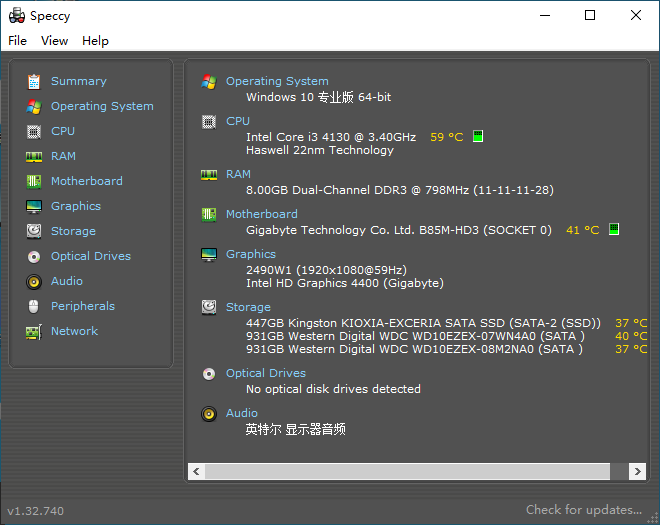Click the Windows flag icon in summary panel
Screen dimensions: 660x525
[x=209, y=82]
